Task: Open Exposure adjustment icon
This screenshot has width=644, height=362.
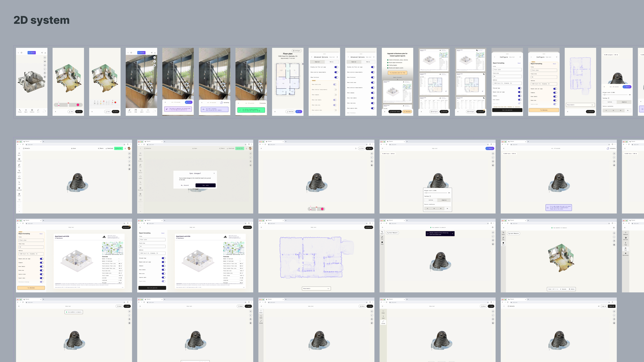Action: tap(626, 233)
